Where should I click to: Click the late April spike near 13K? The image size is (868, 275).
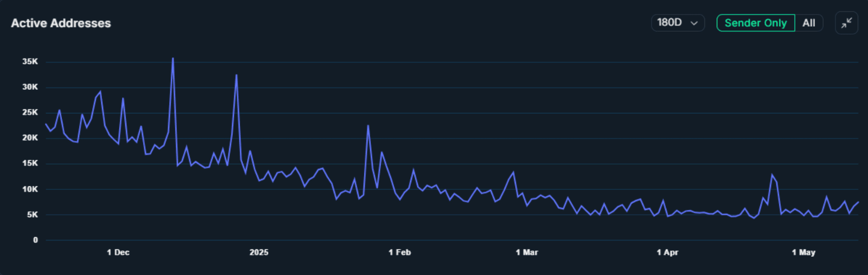(772, 175)
